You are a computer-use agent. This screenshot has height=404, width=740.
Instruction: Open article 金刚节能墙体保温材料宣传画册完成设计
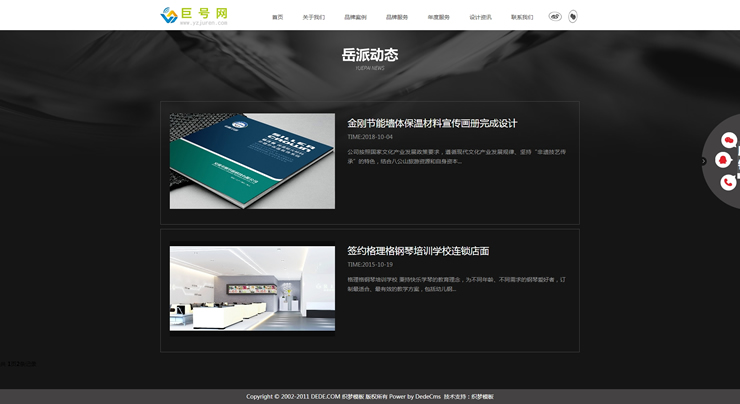click(432, 123)
